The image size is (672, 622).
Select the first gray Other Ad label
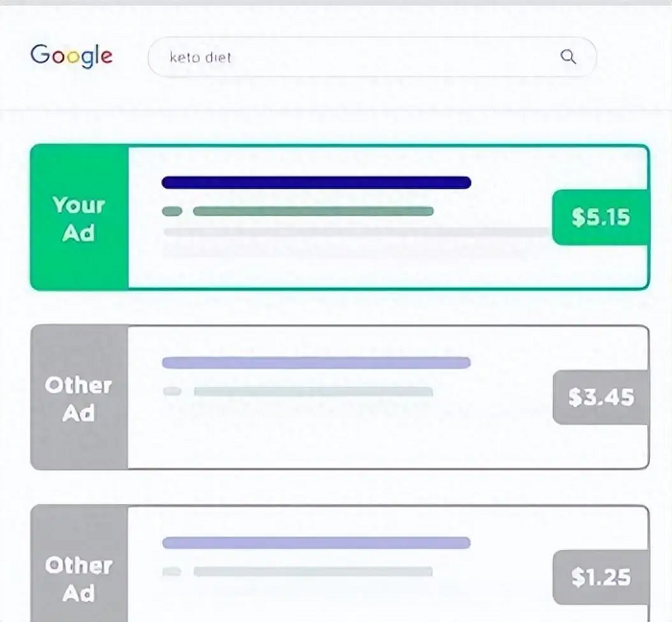point(80,397)
